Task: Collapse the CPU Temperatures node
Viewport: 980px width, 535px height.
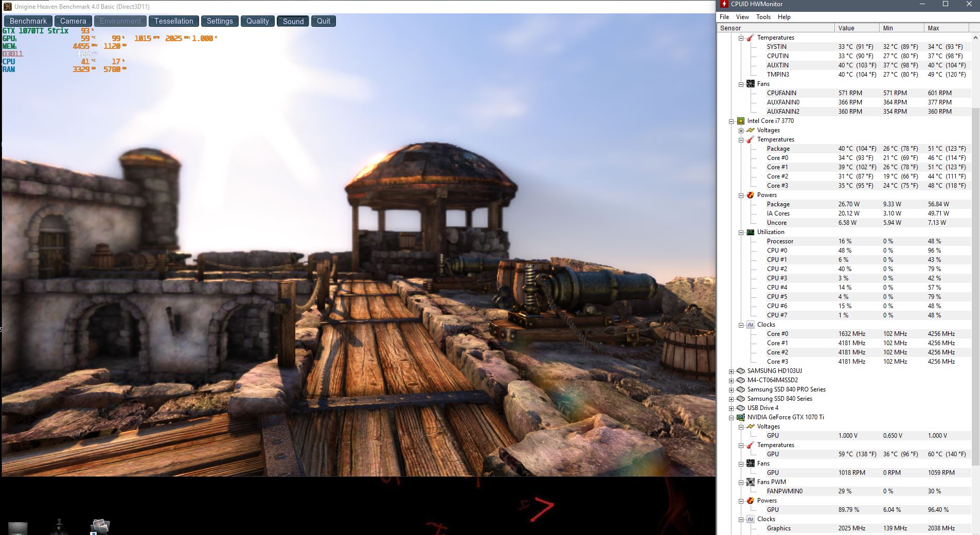Action: tap(741, 140)
